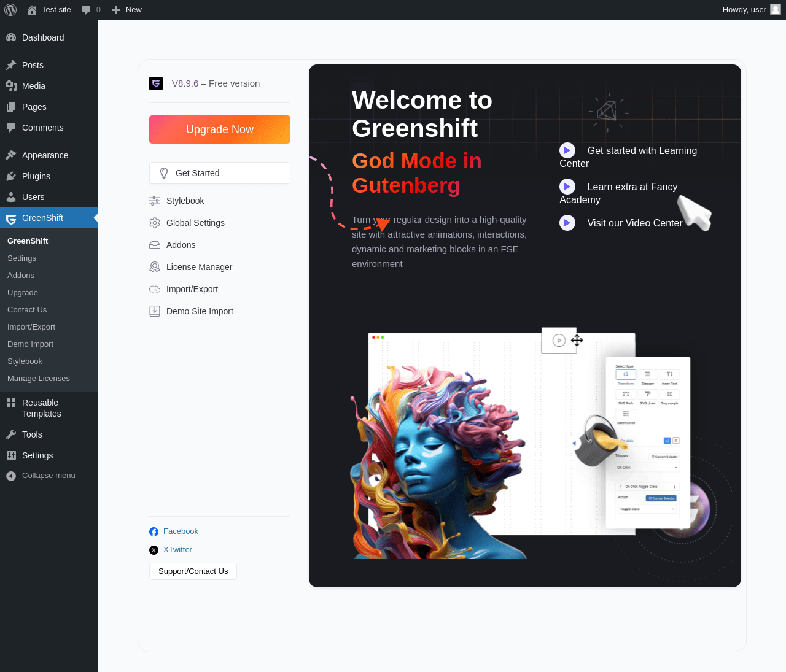786x672 pixels.
Task: Click the GreenShift logo icon in sidebar
Action: 11,218
